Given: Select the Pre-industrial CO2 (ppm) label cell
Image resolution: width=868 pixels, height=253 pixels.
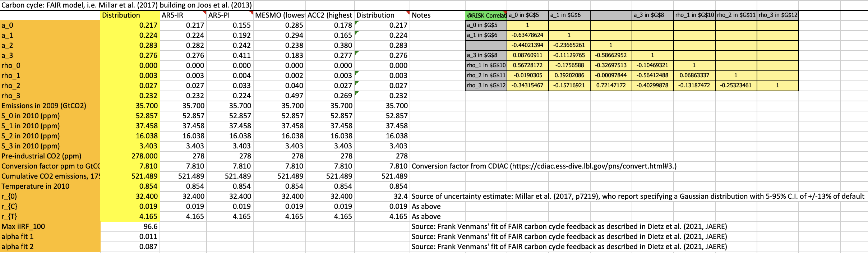Looking at the screenshot, I should tap(41, 156).
